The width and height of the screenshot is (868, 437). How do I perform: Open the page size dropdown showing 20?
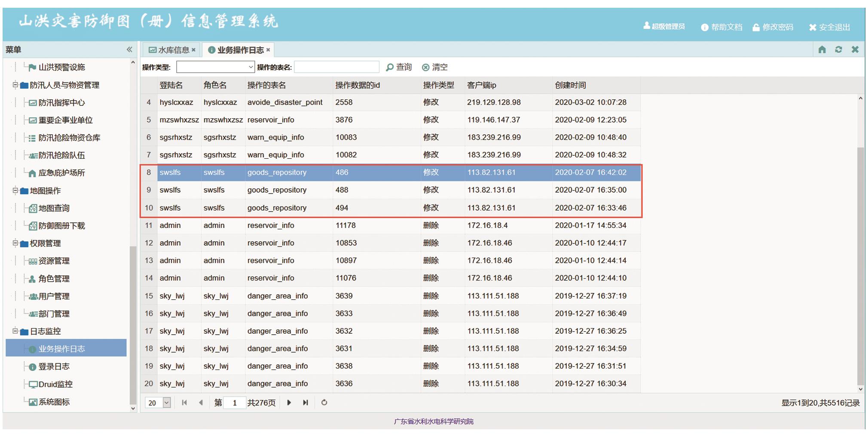pos(167,403)
